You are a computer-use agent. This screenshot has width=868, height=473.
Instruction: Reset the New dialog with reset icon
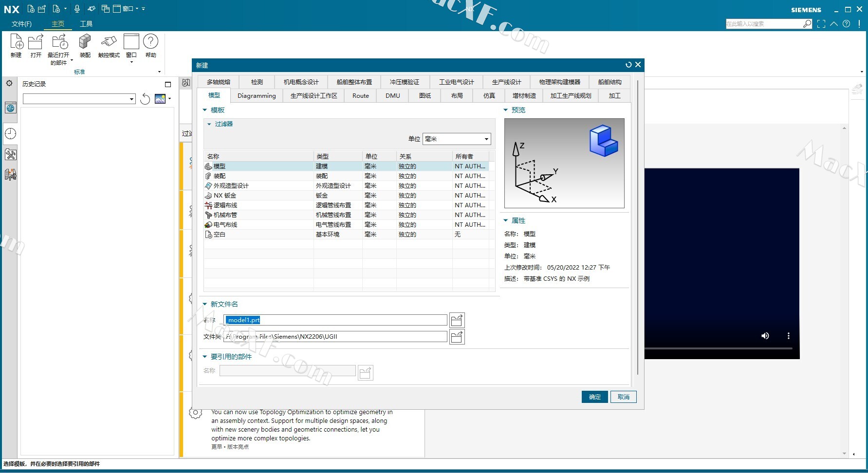pos(628,65)
